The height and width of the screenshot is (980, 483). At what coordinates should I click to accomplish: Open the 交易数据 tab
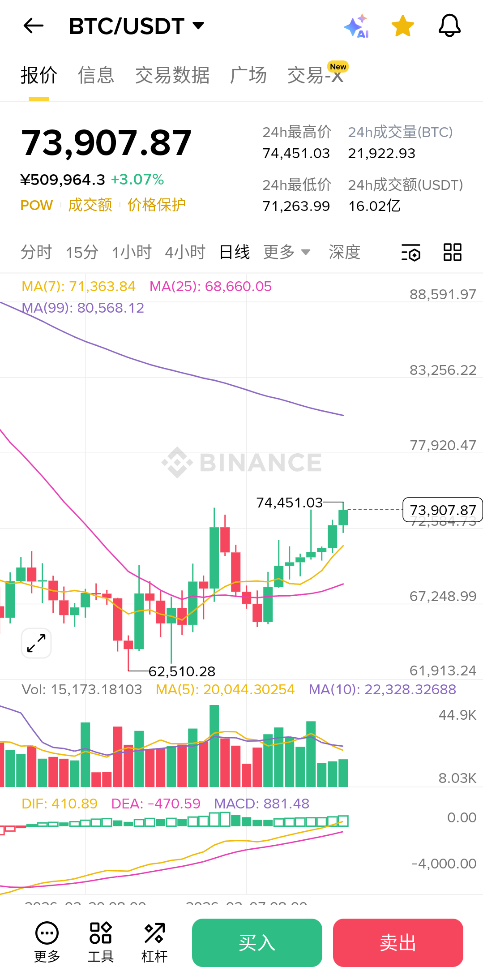(172, 75)
